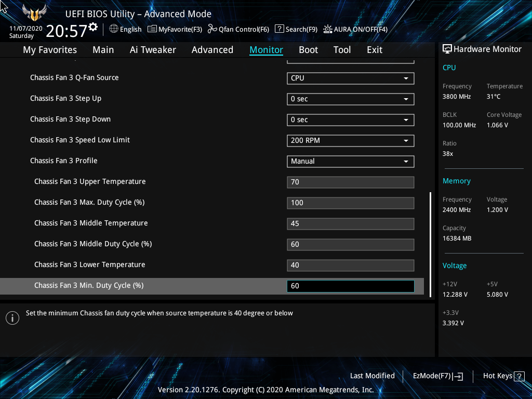Screen dimensions: 532x399
Task: Click Search(F9) label
Action: coord(301,30)
